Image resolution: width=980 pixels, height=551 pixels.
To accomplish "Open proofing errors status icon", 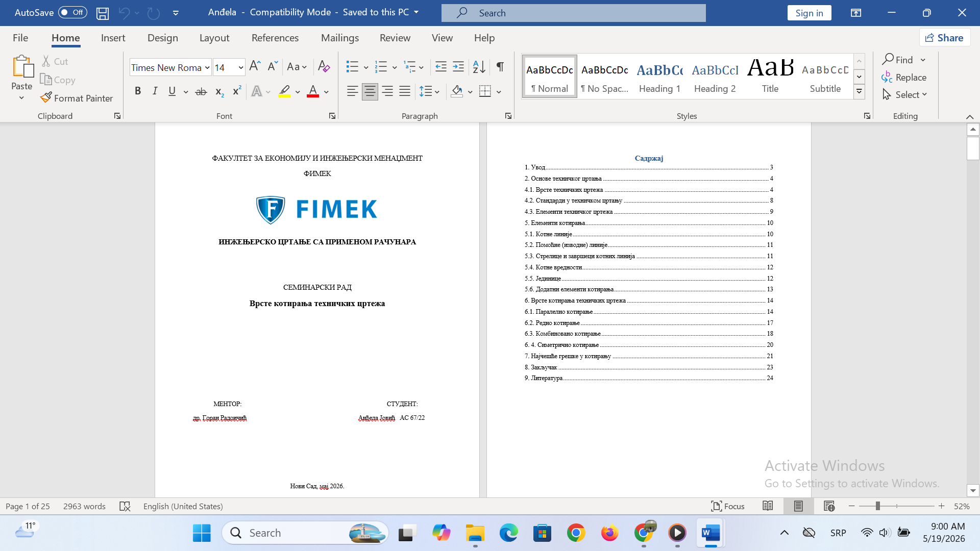I will (125, 506).
